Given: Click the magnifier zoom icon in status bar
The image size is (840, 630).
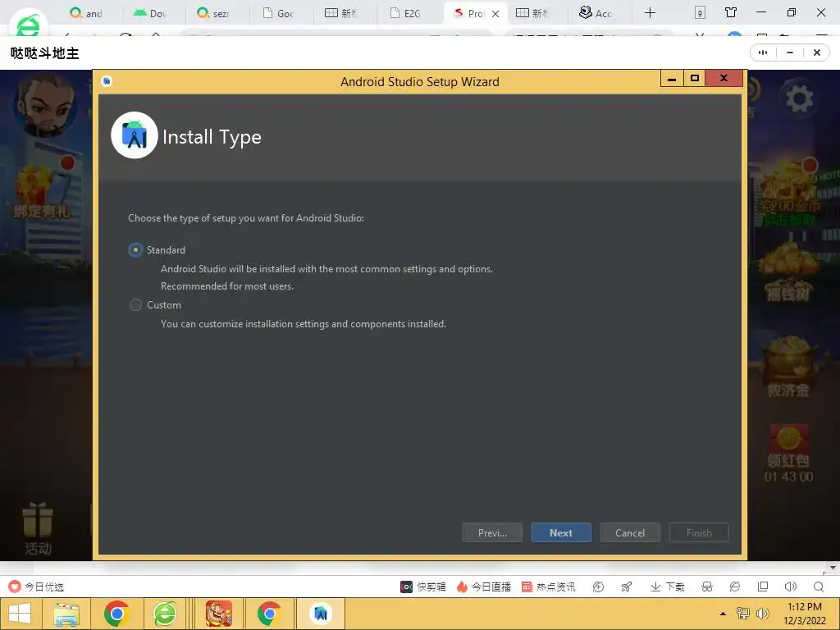Looking at the screenshot, I should click(819, 587).
